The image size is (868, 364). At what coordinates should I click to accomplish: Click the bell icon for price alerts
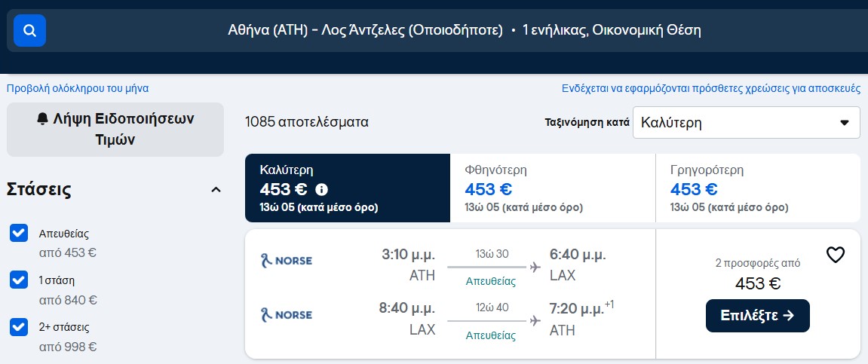pyautogui.click(x=43, y=119)
